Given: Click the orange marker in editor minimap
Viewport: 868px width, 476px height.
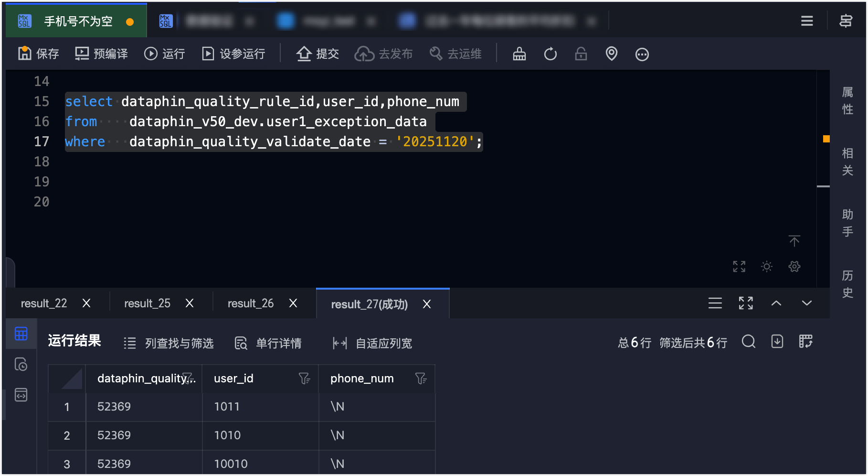Looking at the screenshot, I should pos(826,139).
